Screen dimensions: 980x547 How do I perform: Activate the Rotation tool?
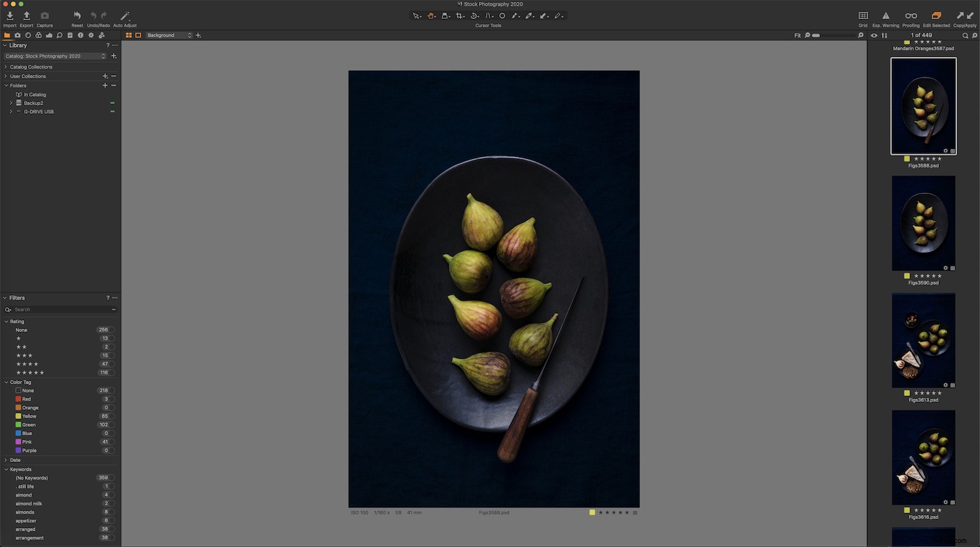point(474,16)
